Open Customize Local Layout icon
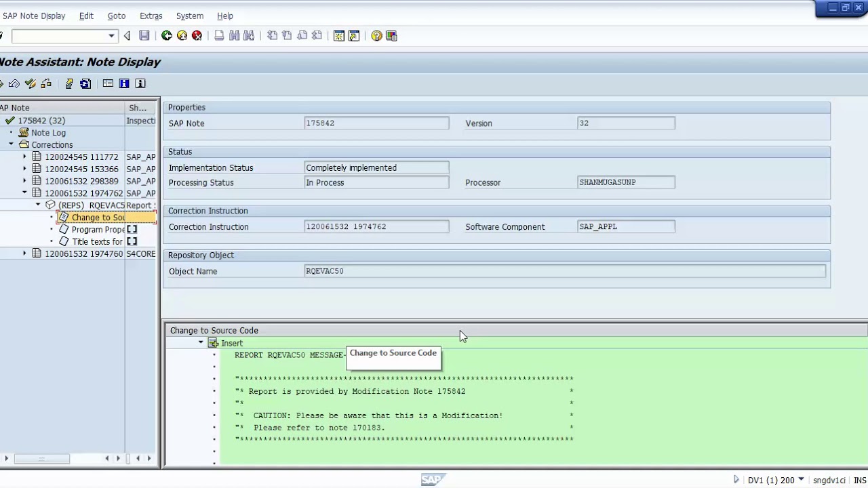 [391, 36]
